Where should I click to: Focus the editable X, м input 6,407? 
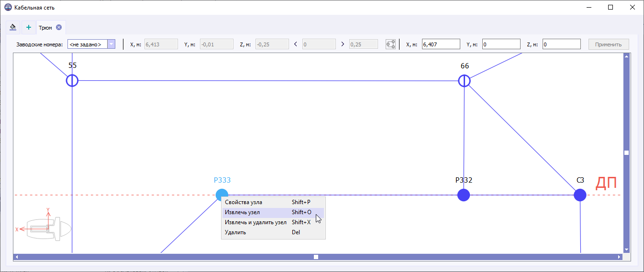pos(441,44)
